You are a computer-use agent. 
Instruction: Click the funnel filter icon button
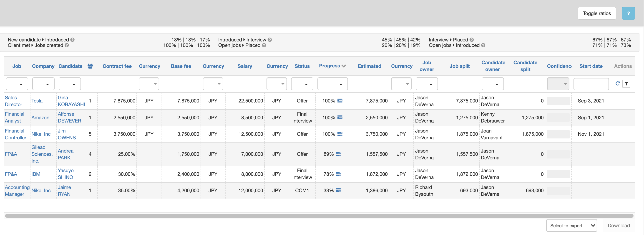(x=626, y=84)
